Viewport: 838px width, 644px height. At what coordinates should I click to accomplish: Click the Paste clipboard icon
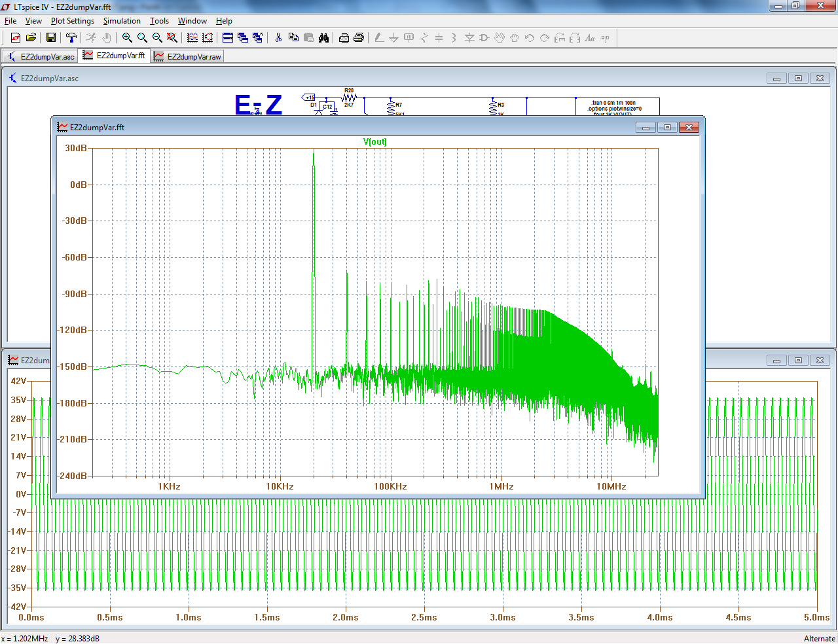pyautogui.click(x=308, y=38)
